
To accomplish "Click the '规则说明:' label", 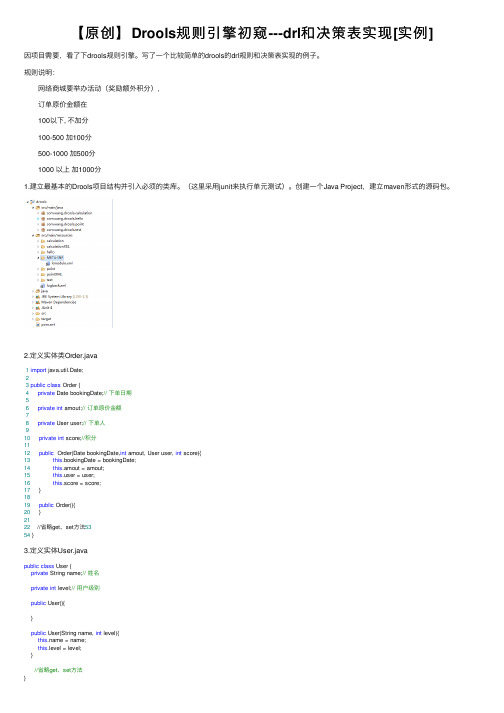I will click(39, 72).
